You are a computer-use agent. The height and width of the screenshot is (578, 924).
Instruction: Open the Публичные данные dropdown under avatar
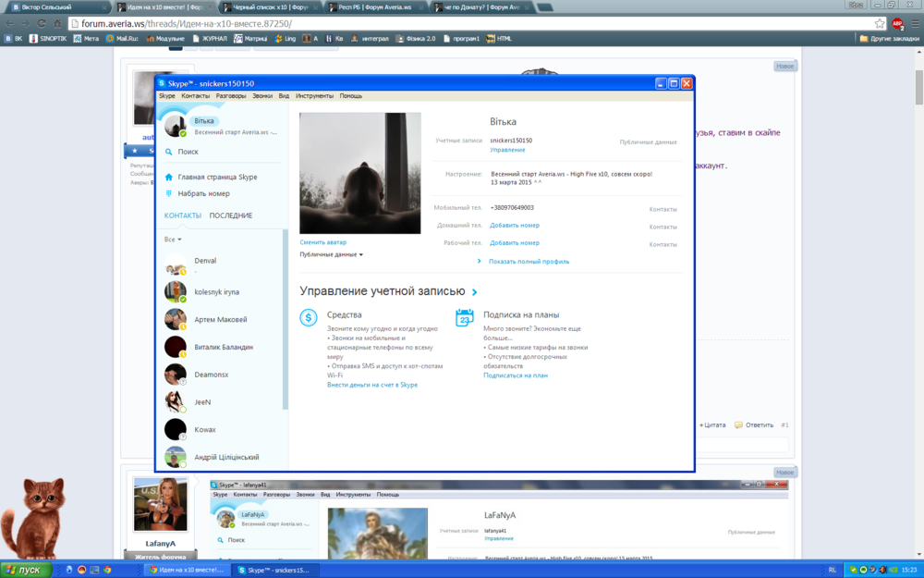332,254
